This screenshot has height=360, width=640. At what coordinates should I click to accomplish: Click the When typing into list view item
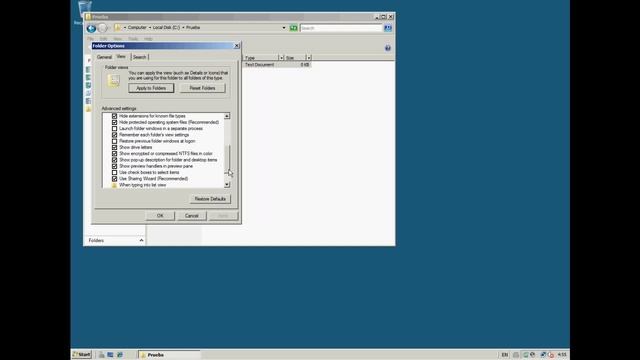tap(142, 185)
